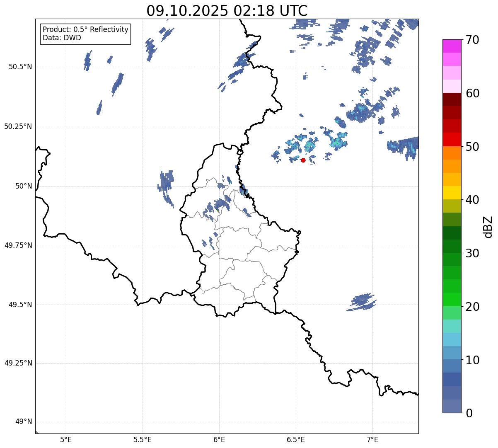498x448 pixels.
Task: Click the longitude label 6.5°E
Action: [296, 439]
